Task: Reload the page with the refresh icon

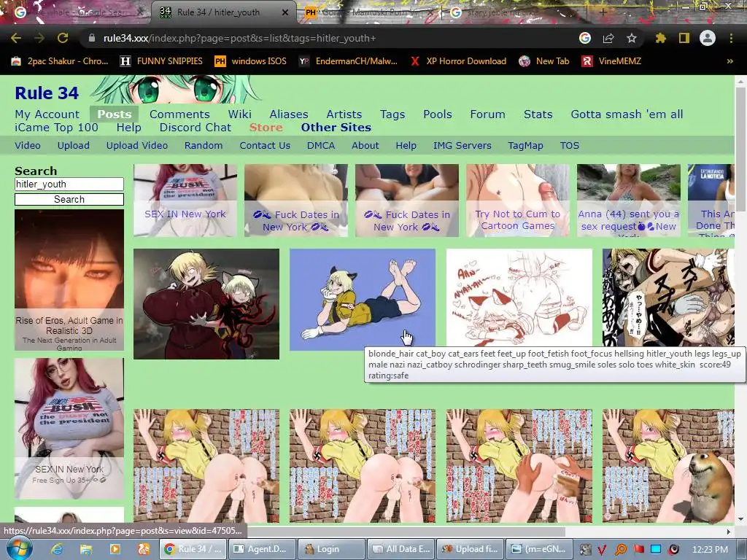Action: pyautogui.click(x=63, y=38)
